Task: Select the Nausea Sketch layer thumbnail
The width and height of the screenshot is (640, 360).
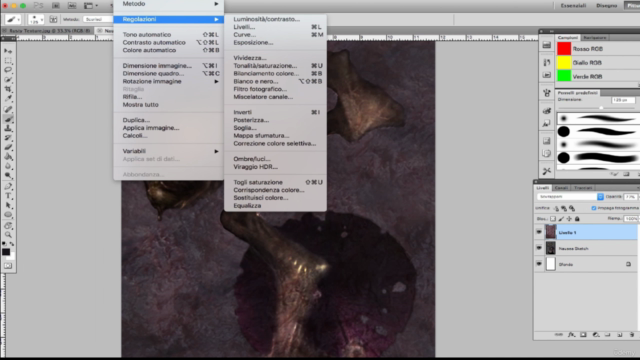Action: point(551,248)
